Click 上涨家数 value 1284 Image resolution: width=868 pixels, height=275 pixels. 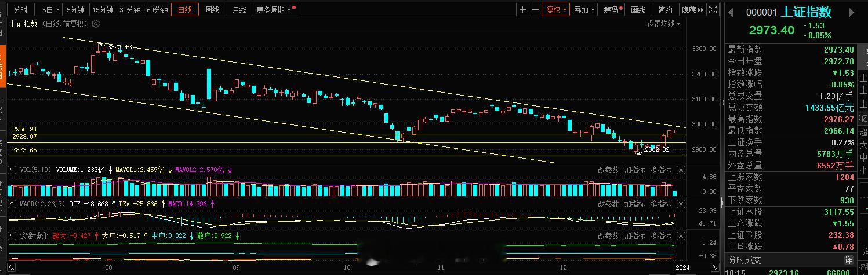coord(845,177)
